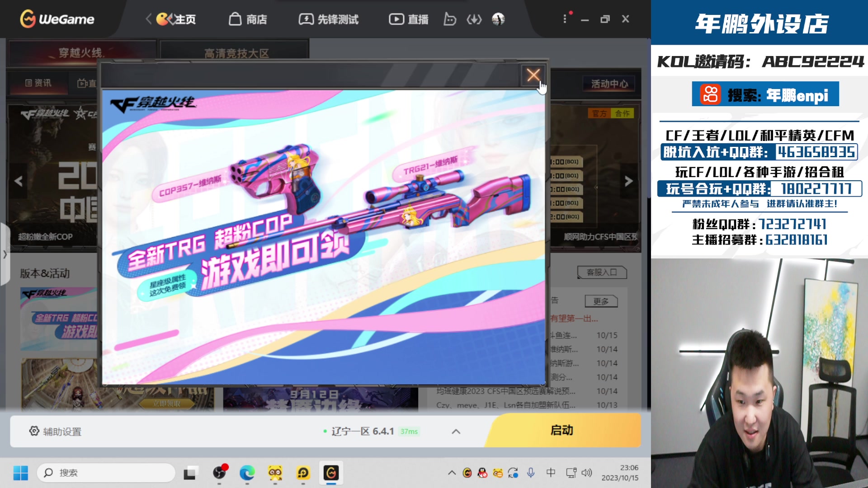Open the user avatar profile
The width and height of the screenshot is (868, 488).
[x=498, y=19]
